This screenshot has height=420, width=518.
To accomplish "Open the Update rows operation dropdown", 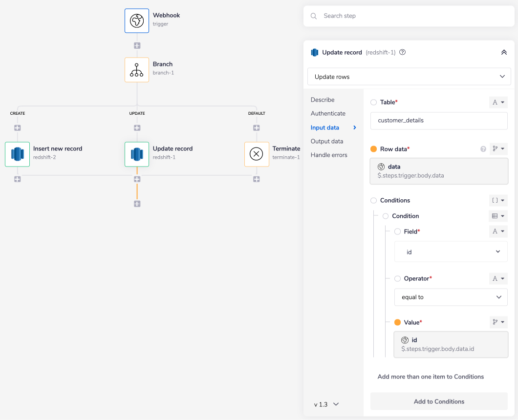I will (x=409, y=76).
